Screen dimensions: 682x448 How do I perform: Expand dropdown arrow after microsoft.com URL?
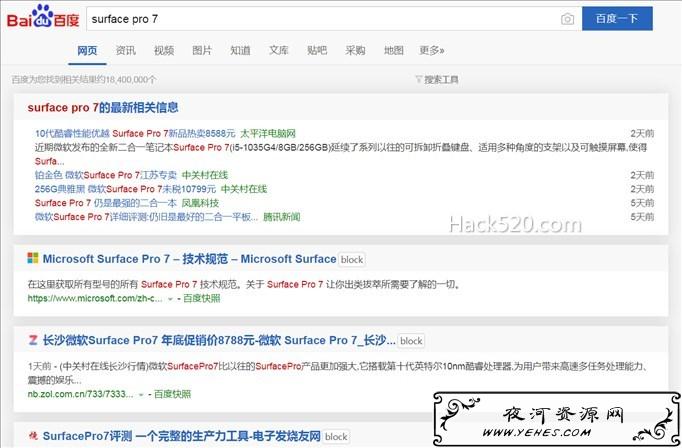(x=170, y=299)
